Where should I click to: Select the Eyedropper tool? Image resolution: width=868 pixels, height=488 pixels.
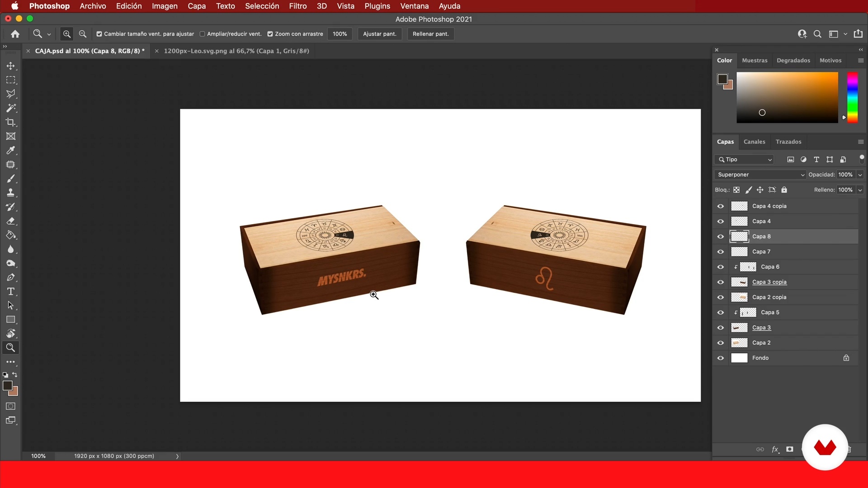tap(11, 150)
